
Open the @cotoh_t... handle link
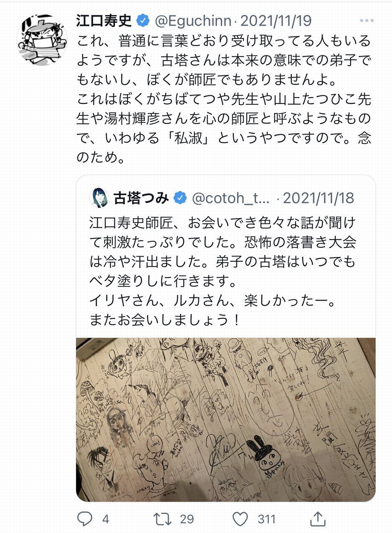click(x=231, y=198)
